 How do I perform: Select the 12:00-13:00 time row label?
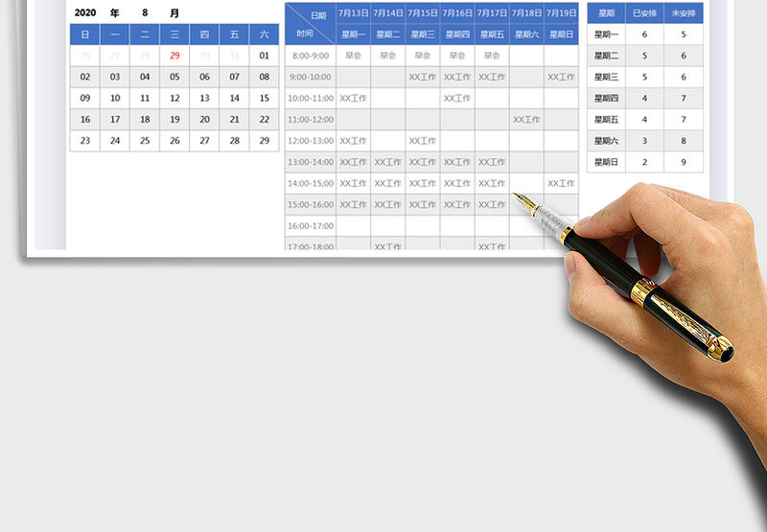[310, 141]
